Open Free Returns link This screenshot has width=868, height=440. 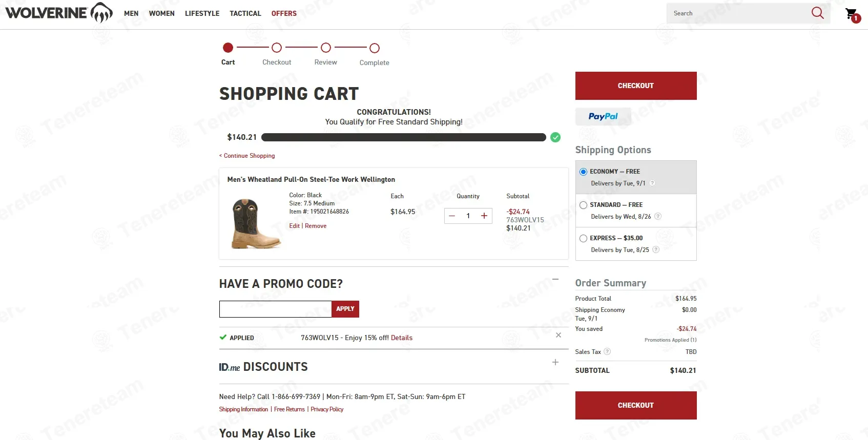tap(290, 409)
